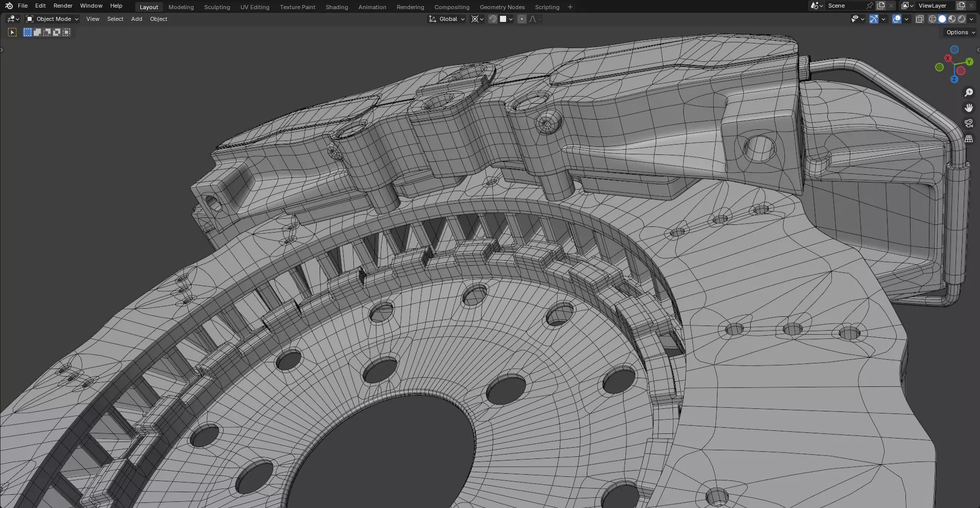The image size is (980, 508).
Task: Add a new workspace with plus
Action: 570,7
